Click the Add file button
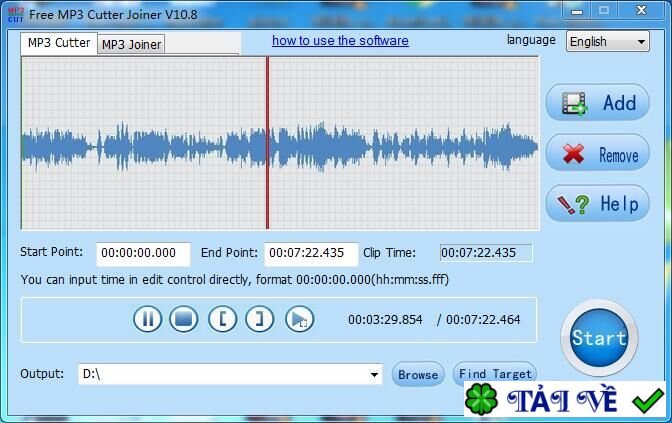Screen dimensions: 672x423 [597, 102]
